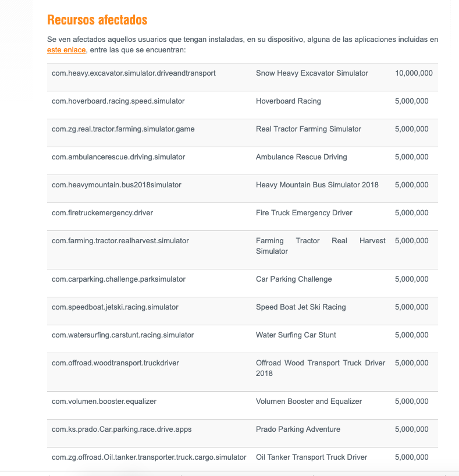
Task: Click the "Car Parking Challenge" app name
Action: pyautogui.click(x=294, y=279)
